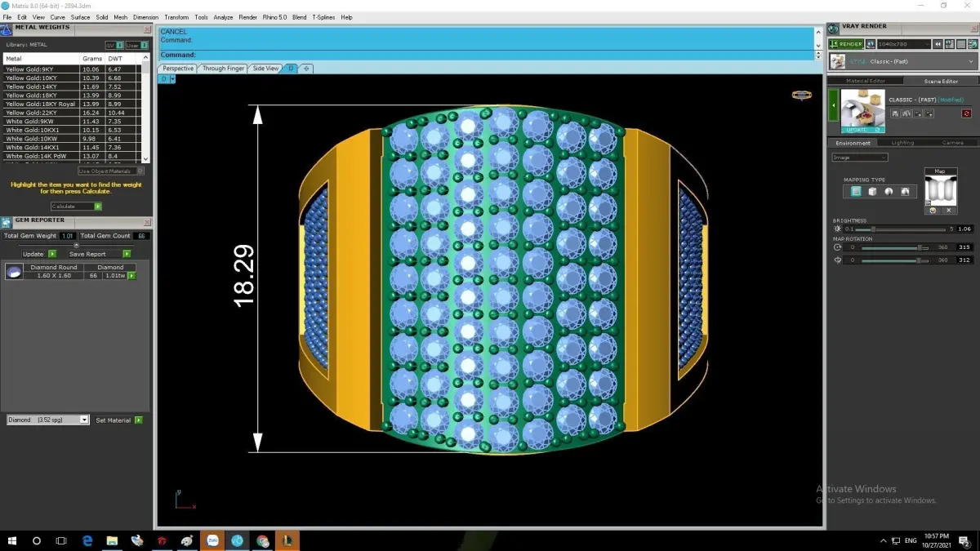Open the T-Splines menu
980x551 pixels.
(323, 17)
